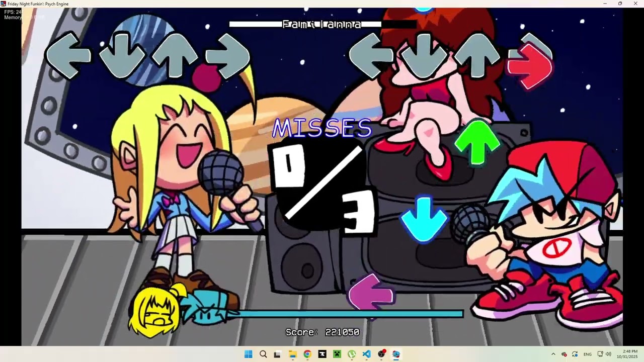The image size is (644, 362).
Task: Click the FPS counter text
Action: [13, 12]
